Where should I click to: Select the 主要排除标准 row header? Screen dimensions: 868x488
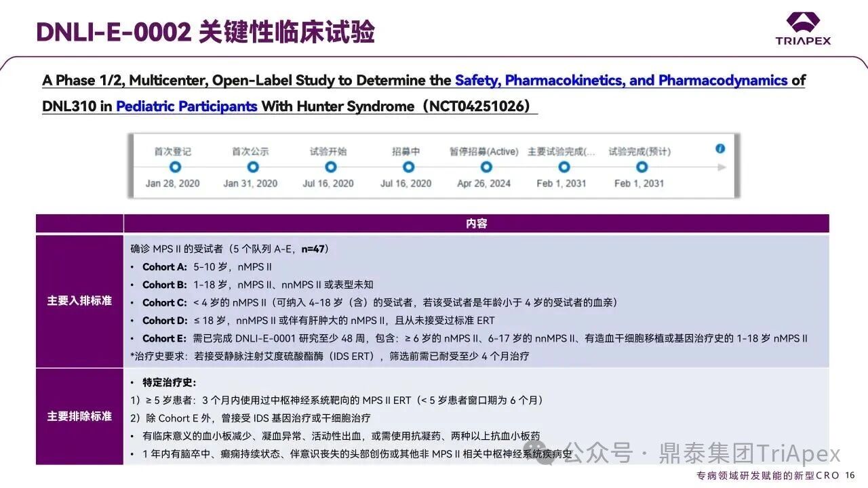point(79,416)
